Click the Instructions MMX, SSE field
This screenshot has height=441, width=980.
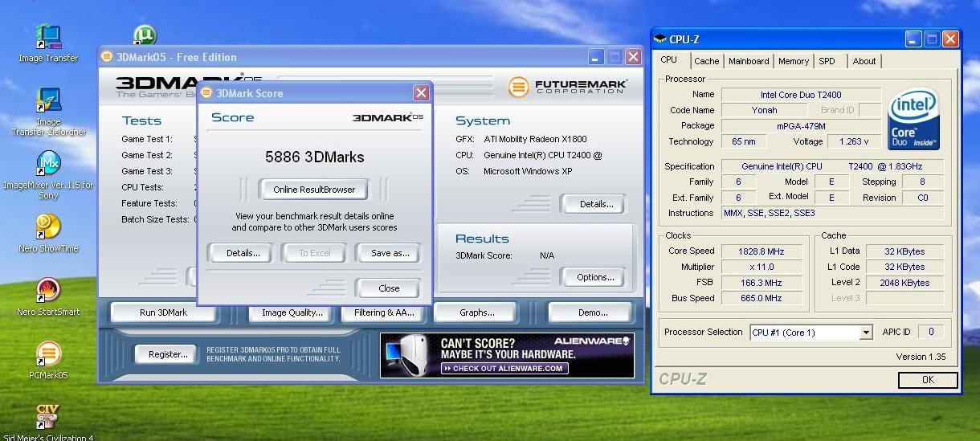(x=831, y=213)
